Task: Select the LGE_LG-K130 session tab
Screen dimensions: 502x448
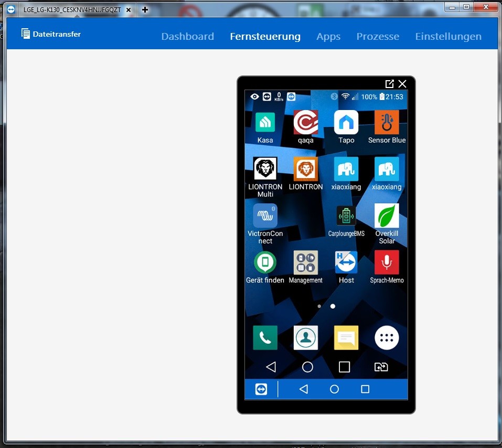Action: tap(72, 10)
